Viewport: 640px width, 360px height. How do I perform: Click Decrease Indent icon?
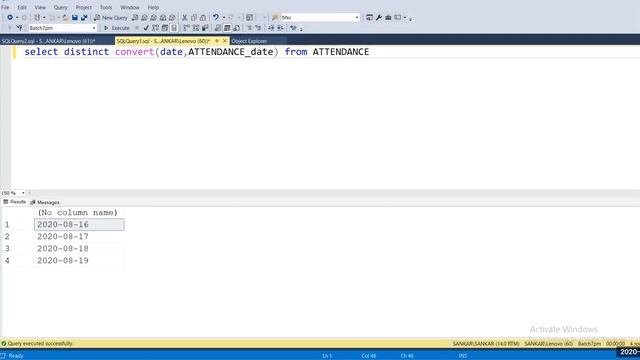(271, 28)
